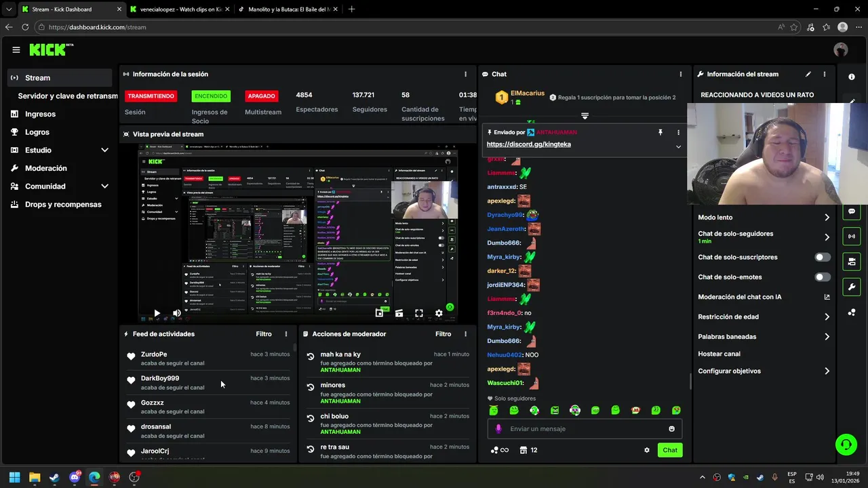The width and height of the screenshot is (868, 488).
Task: Click the info icon in the right sidebar
Action: point(852,77)
